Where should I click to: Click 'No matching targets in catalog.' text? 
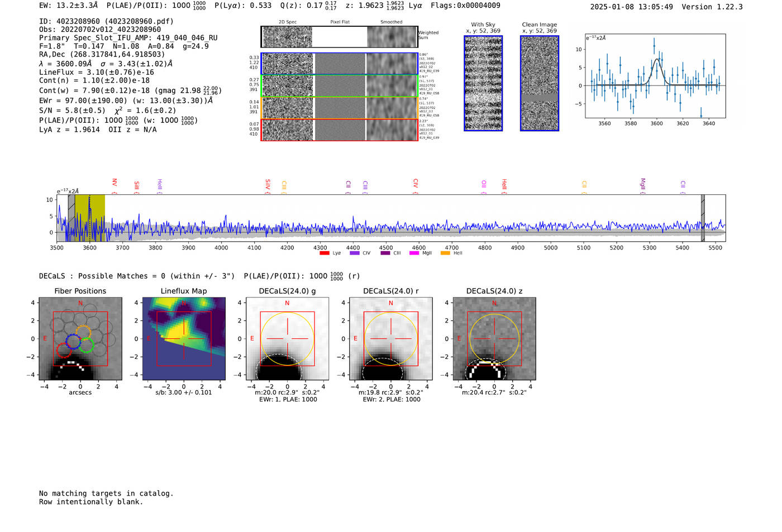tap(106, 493)
